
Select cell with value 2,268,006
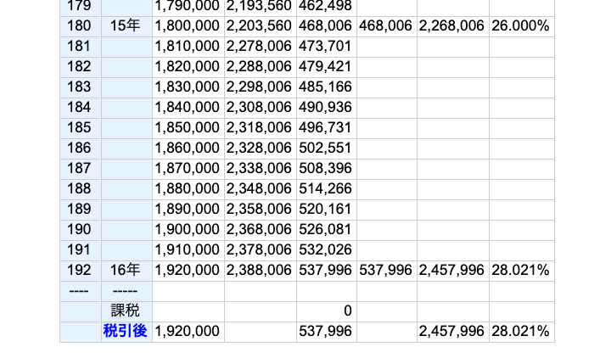tap(451, 26)
